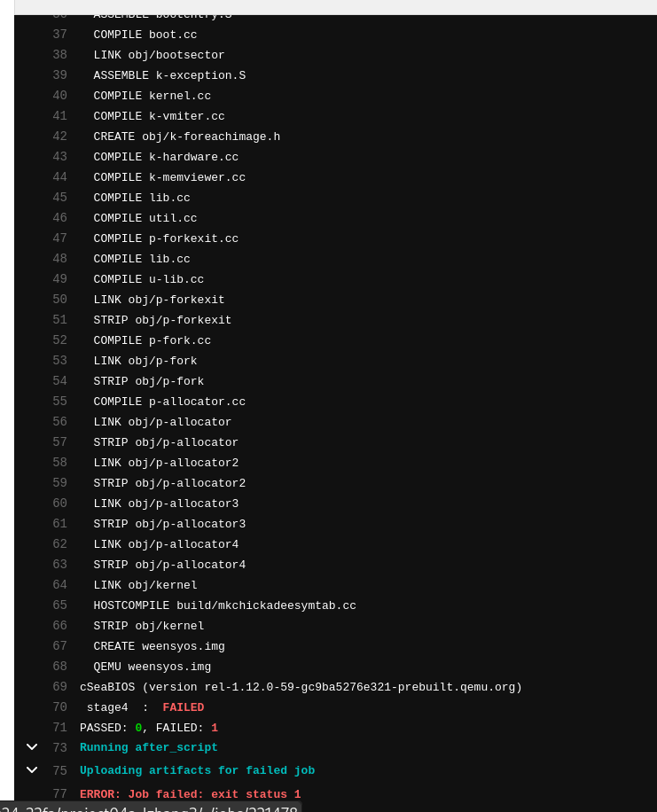This screenshot has width=657, height=812.
Task: Click line number 42 link
Action: pyautogui.click(x=59, y=137)
